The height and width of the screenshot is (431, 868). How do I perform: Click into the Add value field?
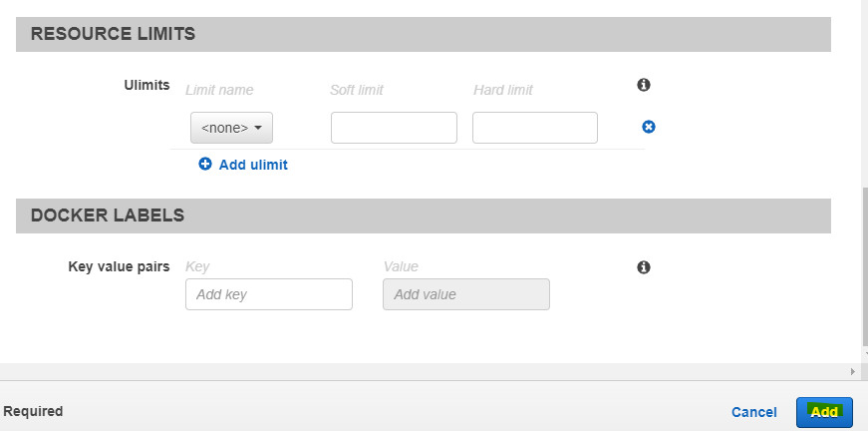click(x=466, y=294)
